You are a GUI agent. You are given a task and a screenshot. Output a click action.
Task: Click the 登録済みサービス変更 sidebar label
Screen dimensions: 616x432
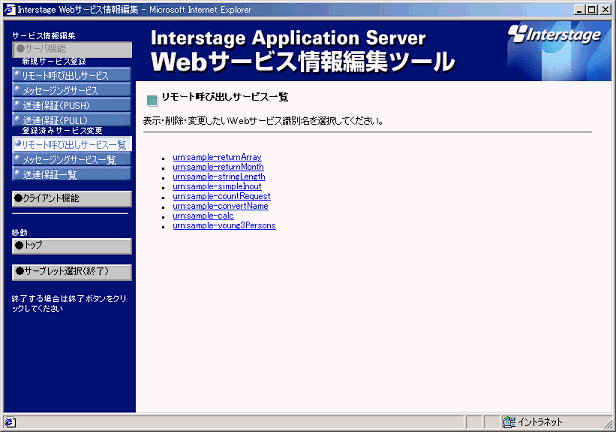pyautogui.click(x=62, y=131)
